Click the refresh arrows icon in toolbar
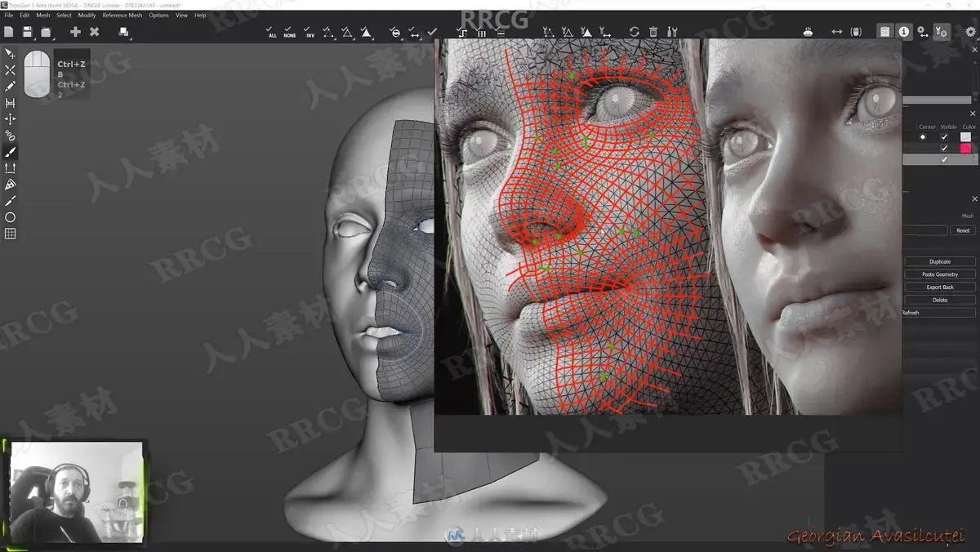This screenshot has height=552, width=980. [x=634, y=32]
